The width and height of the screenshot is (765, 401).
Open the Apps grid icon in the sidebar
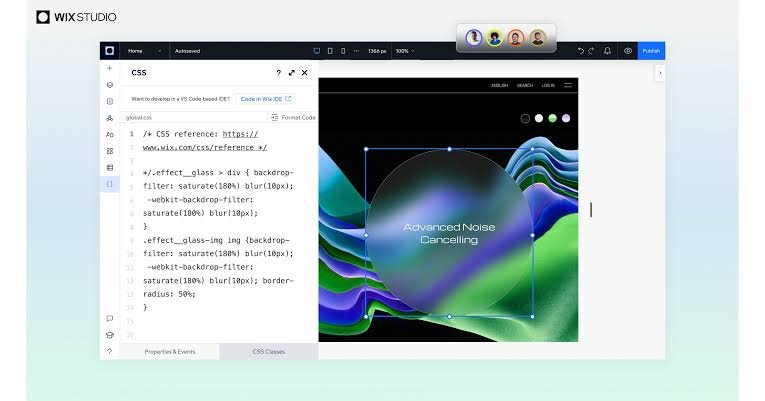point(110,151)
